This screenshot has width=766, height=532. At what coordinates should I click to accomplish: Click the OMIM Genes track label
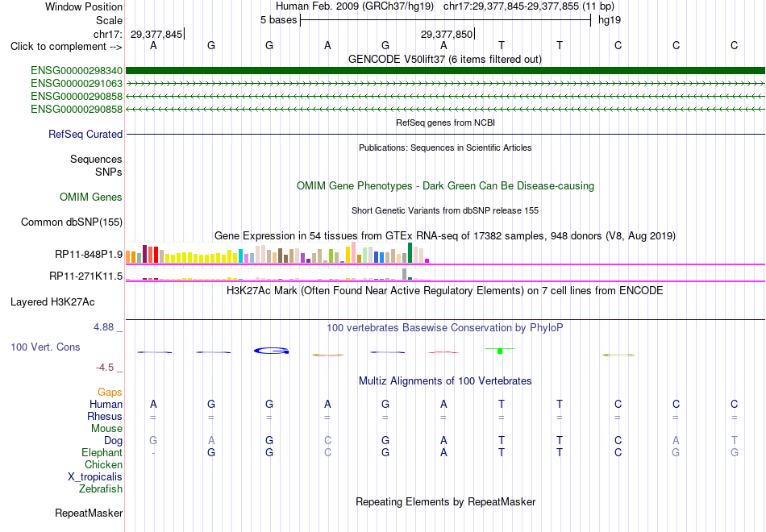click(91, 197)
